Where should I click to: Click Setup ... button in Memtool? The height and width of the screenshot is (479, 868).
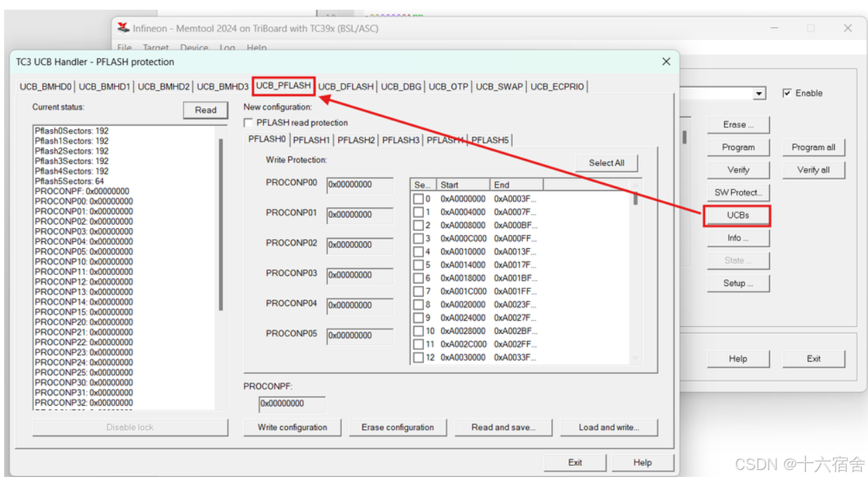[738, 283]
